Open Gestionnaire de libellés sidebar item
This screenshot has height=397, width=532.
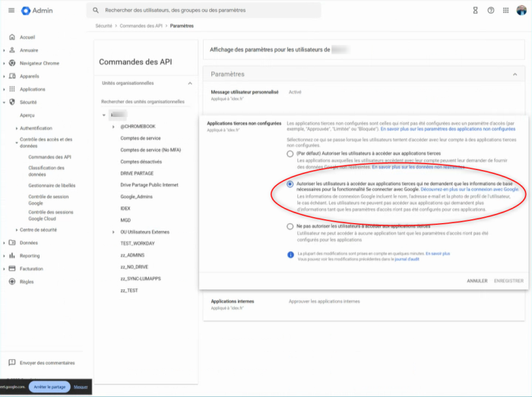click(52, 185)
